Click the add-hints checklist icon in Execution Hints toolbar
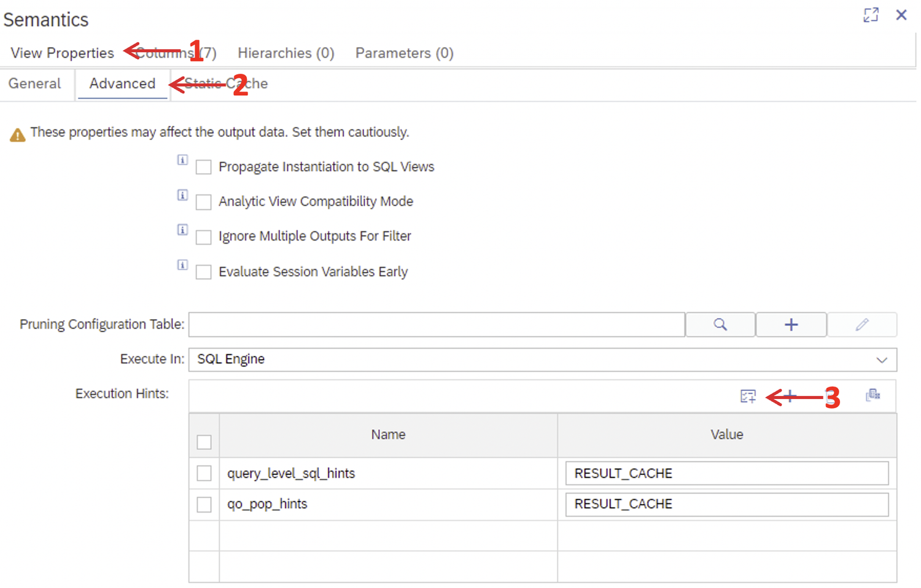The height and width of the screenshot is (588, 921). 748,396
